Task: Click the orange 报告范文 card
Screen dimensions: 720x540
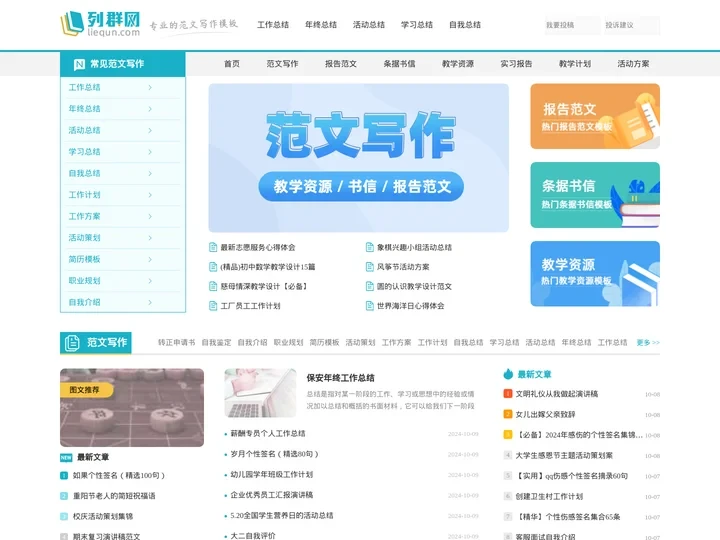Action: coord(595,116)
